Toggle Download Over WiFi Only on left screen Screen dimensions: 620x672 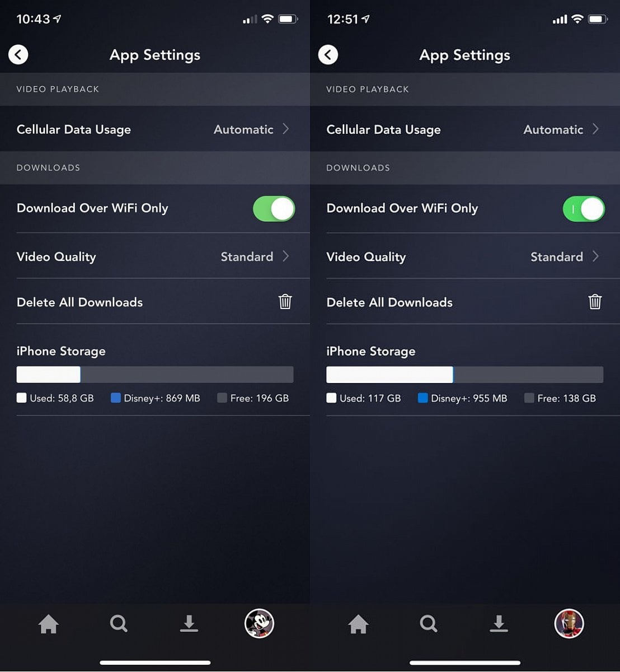coord(274,209)
